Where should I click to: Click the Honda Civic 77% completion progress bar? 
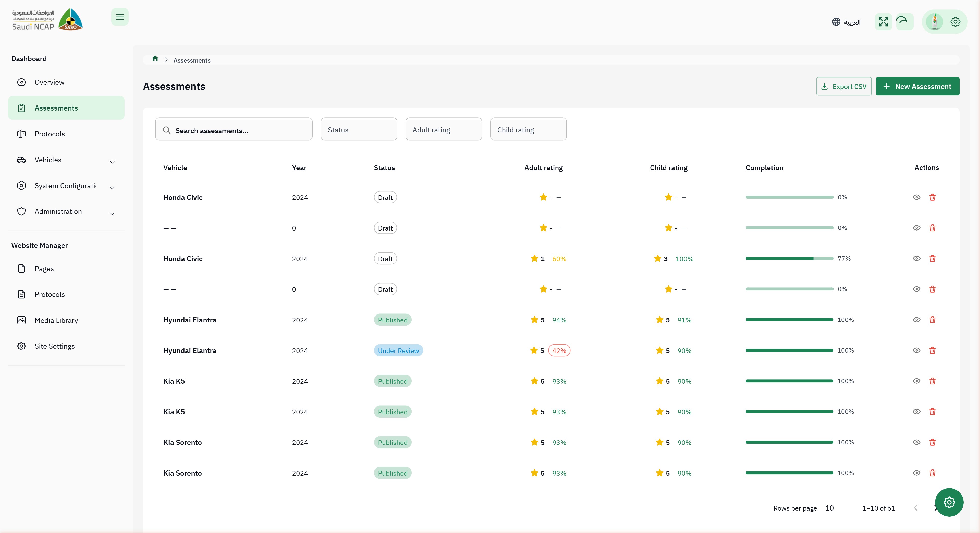click(789, 258)
